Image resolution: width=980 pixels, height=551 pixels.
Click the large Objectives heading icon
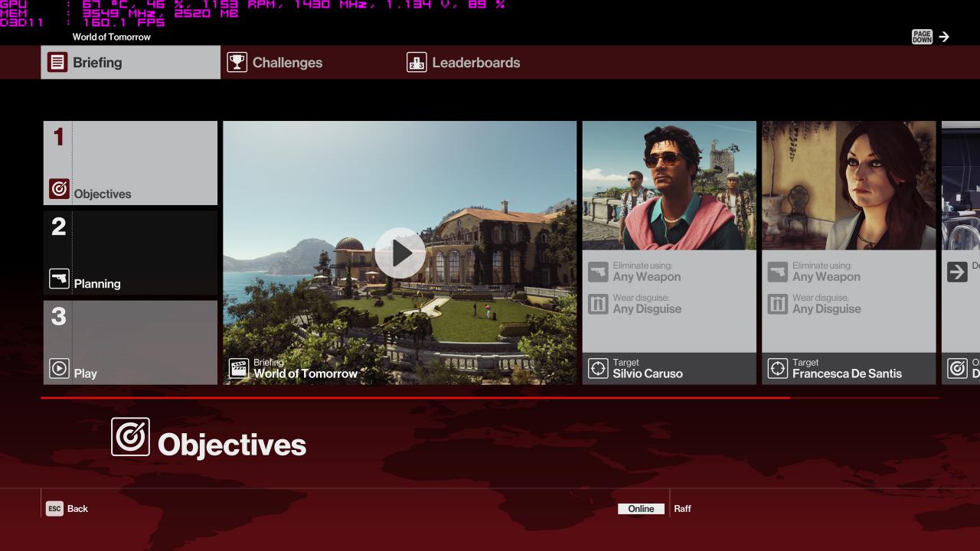[130, 437]
